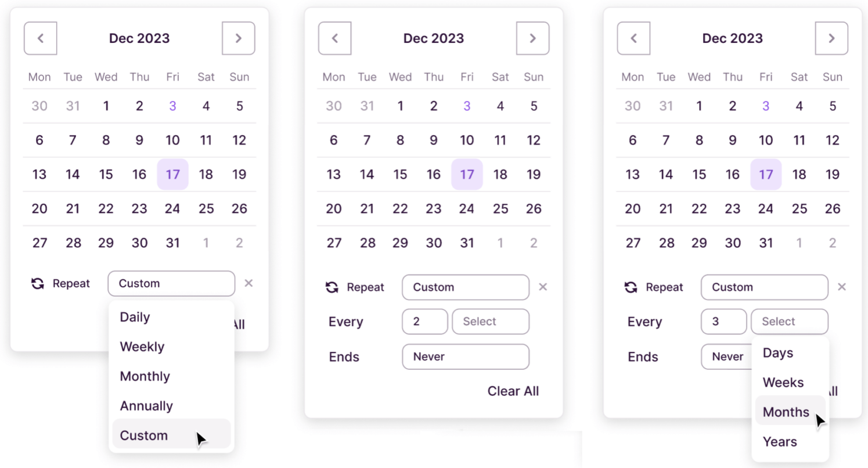This screenshot has height=468, width=868.
Task: Click the left chevron on the first calendar
Action: pyautogui.click(x=40, y=38)
